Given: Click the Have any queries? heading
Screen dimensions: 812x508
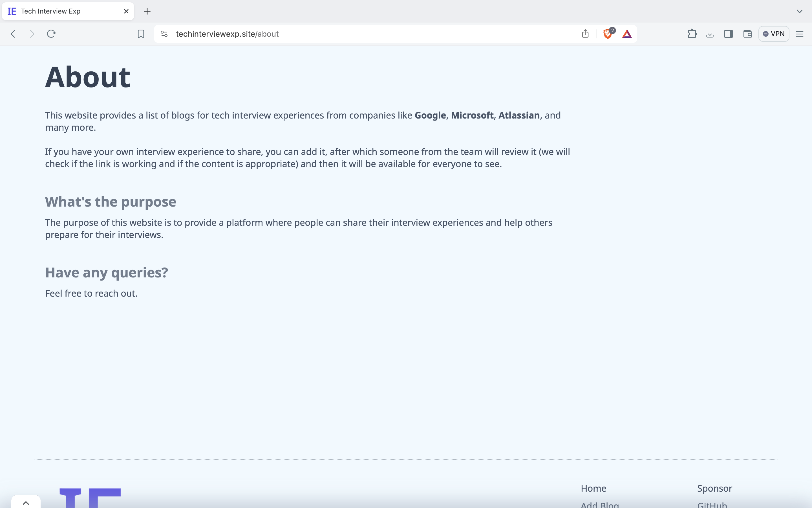Looking at the screenshot, I should click(x=107, y=272).
